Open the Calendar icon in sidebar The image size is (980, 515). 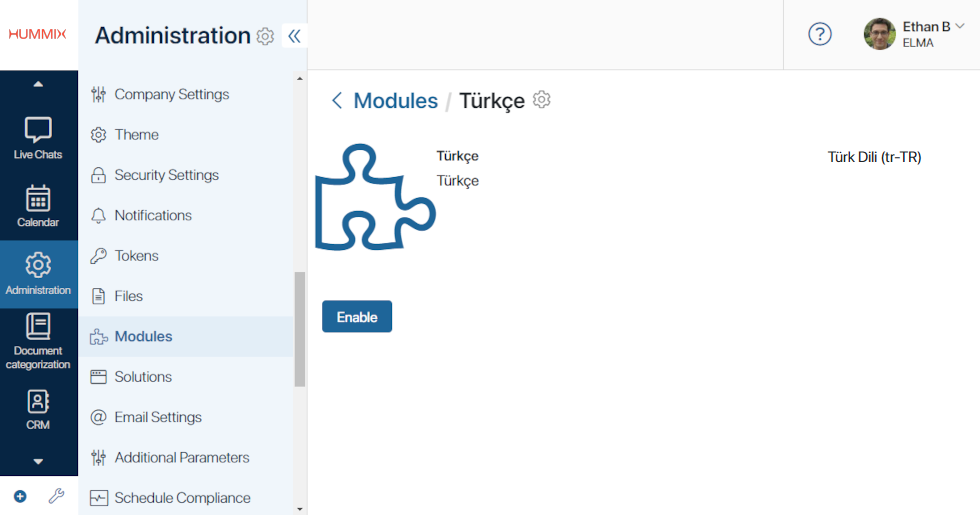38,206
